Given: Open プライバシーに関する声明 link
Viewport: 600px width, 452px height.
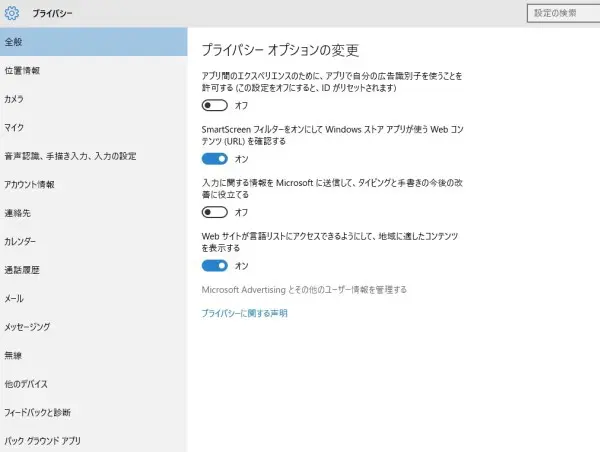Looking at the screenshot, I should point(244,313).
